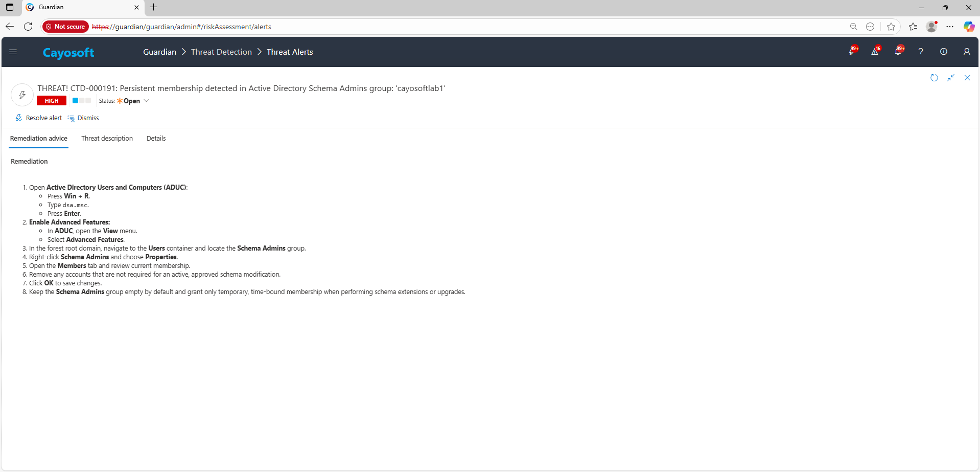Open the user account icon in Cayosoft header
This screenshot has height=472, width=980.
[x=967, y=52]
